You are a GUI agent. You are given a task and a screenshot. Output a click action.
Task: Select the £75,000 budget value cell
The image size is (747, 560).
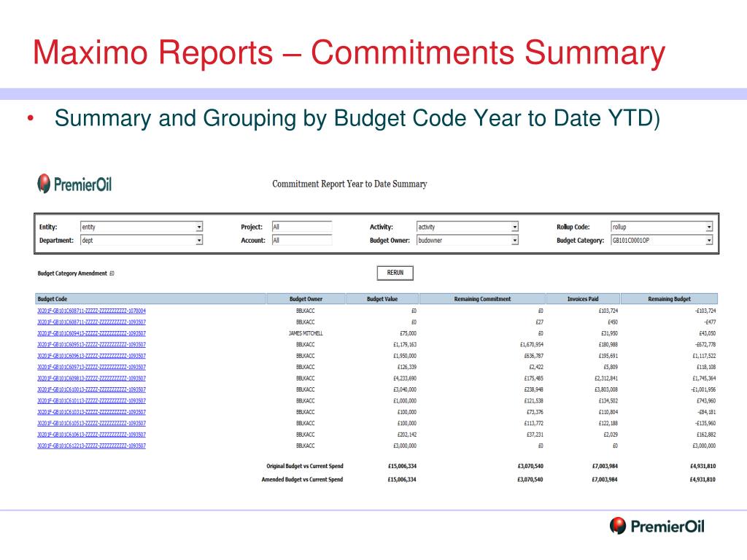click(407, 333)
